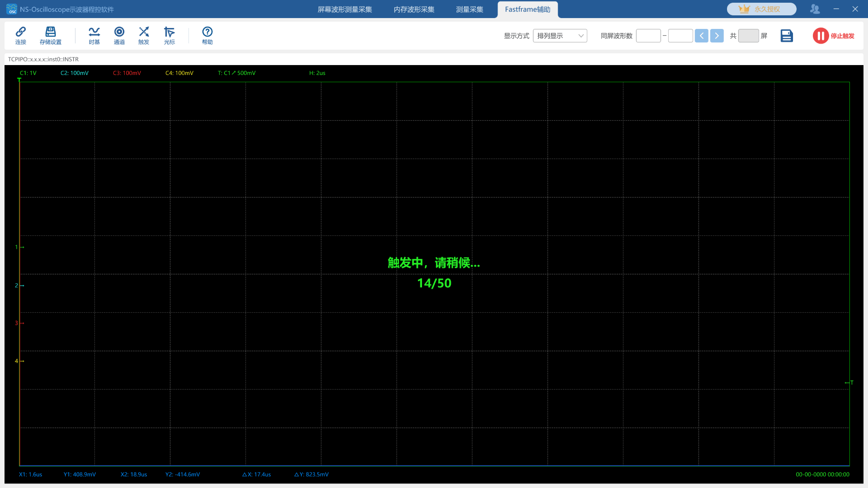868x488 pixels.
Task: Switch to the 测量采集 tab
Action: [469, 9]
